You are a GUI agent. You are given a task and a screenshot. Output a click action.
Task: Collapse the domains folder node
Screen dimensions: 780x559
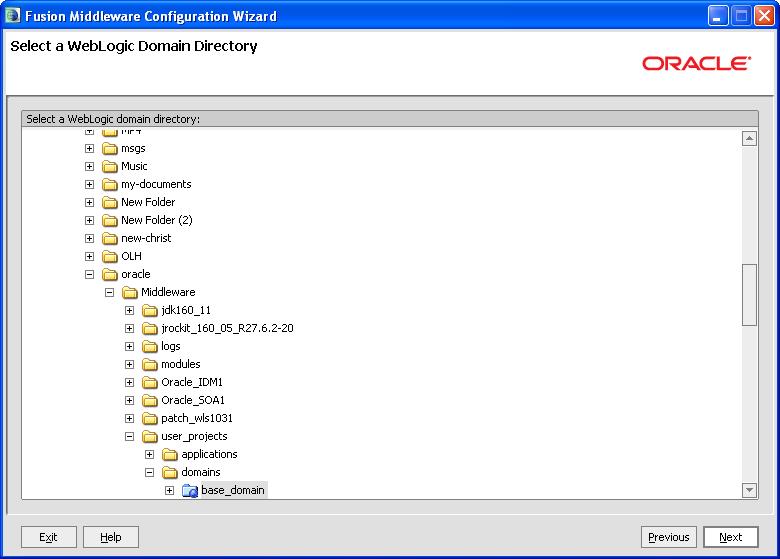tap(149, 472)
